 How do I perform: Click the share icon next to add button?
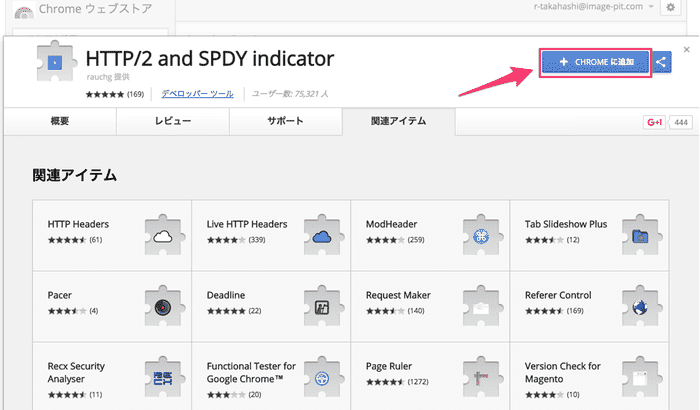pos(662,63)
